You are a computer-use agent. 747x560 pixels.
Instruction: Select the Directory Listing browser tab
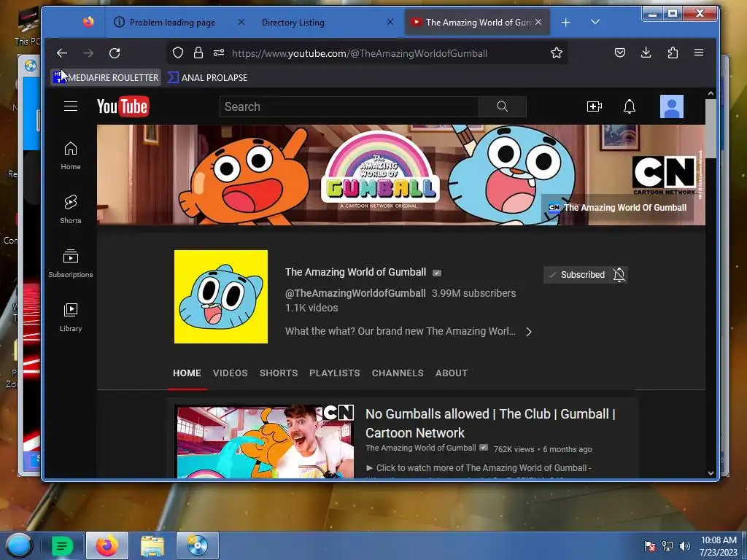pos(293,23)
